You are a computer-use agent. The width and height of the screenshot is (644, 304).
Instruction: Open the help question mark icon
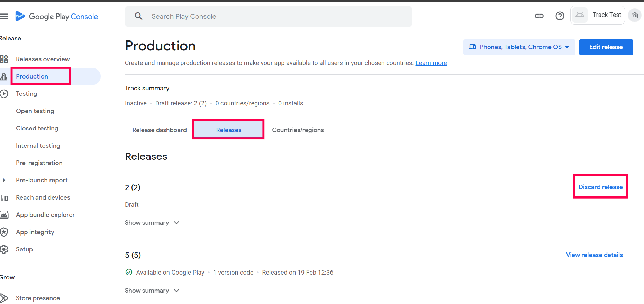point(560,16)
